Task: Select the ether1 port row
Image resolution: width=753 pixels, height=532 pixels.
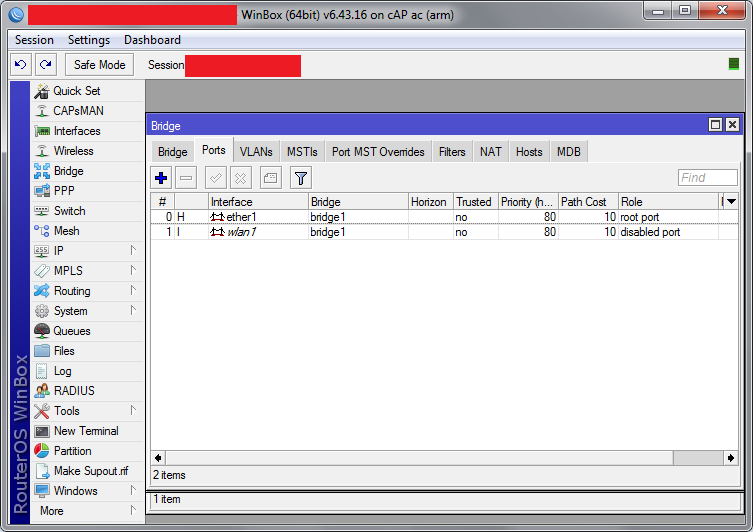Action: [x=444, y=217]
